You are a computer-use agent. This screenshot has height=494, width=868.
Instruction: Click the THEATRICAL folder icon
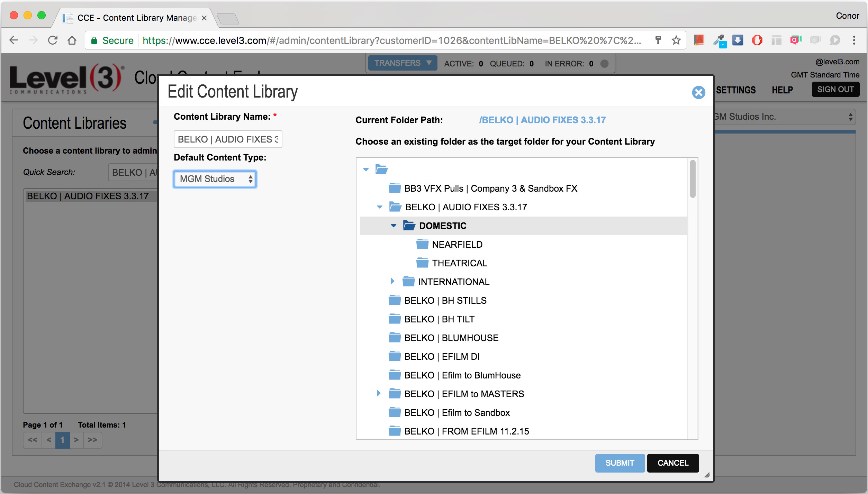click(422, 263)
